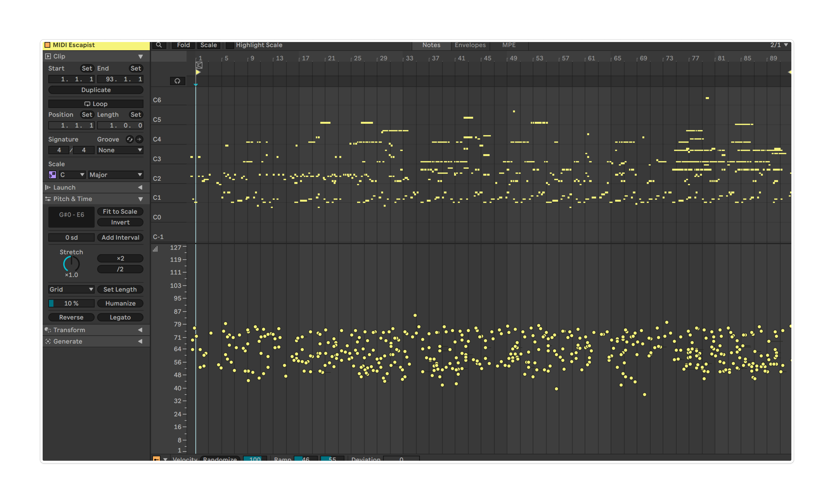Click the Duplicate button
The height and width of the screenshot is (504, 834).
tap(96, 90)
